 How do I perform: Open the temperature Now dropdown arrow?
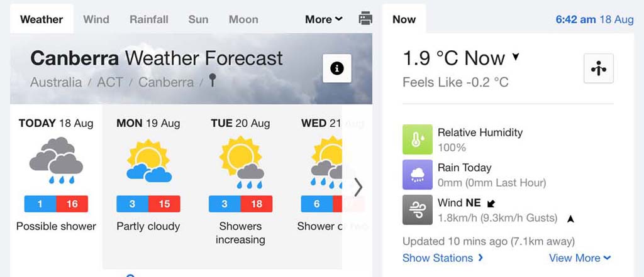(x=516, y=58)
